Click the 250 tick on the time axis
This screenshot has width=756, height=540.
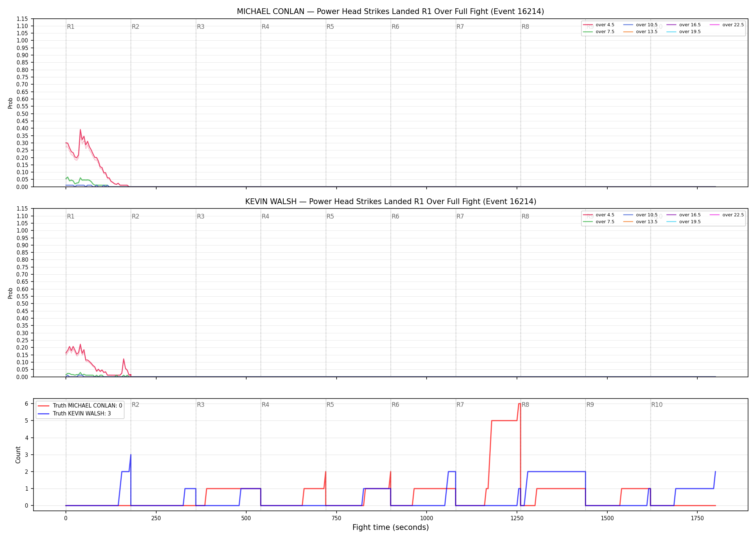156,518
